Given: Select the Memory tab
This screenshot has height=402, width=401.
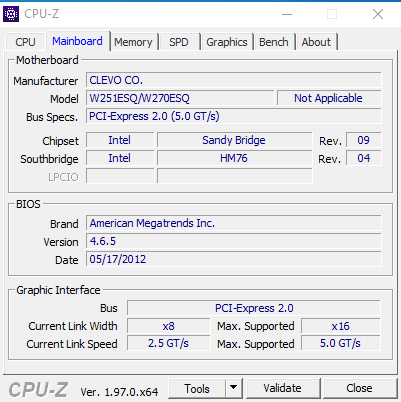Looking at the screenshot, I should pos(133,42).
